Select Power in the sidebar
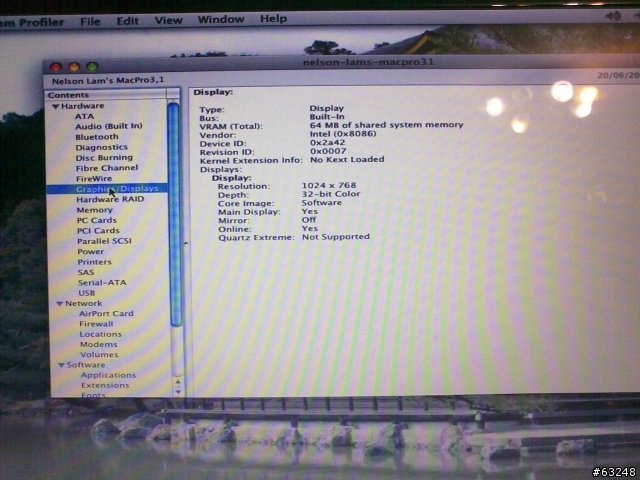The width and height of the screenshot is (640, 480). [x=91, y=251]
